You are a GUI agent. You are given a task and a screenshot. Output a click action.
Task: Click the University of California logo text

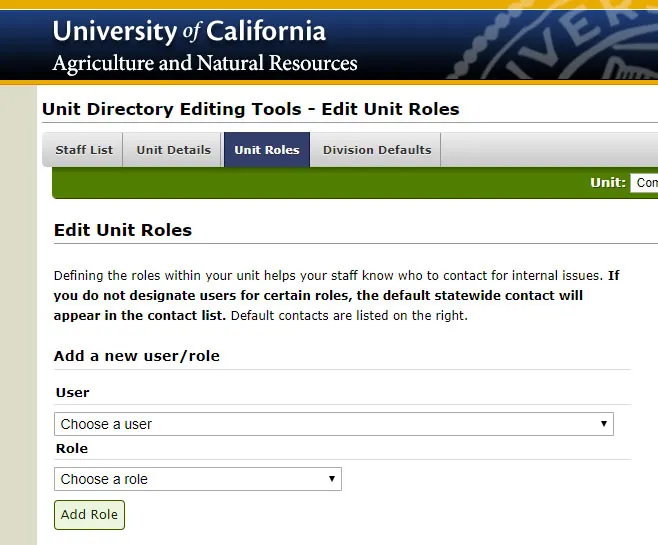[189, 31]
